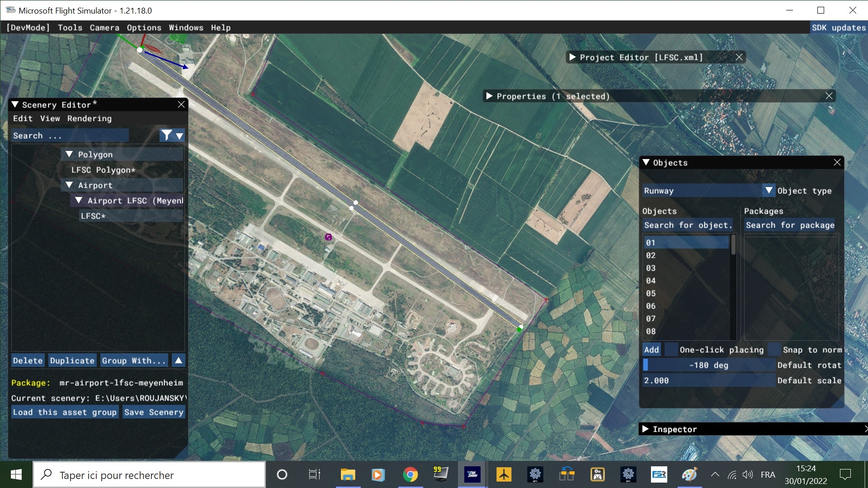Click the Save Scenery button

[154, 412]
